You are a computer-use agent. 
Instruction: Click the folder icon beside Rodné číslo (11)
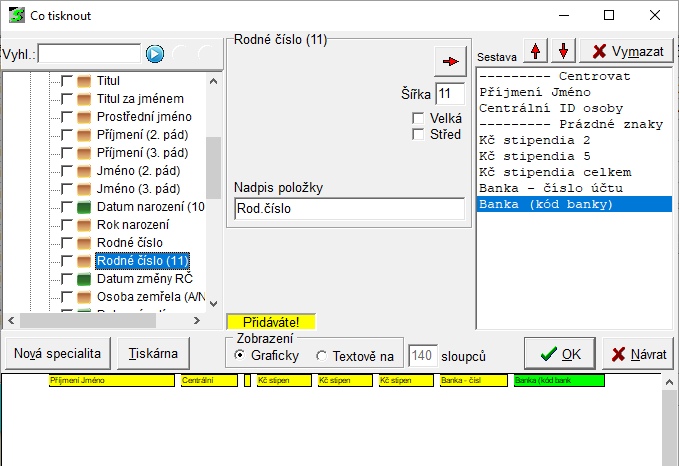[x=84, y=261]
